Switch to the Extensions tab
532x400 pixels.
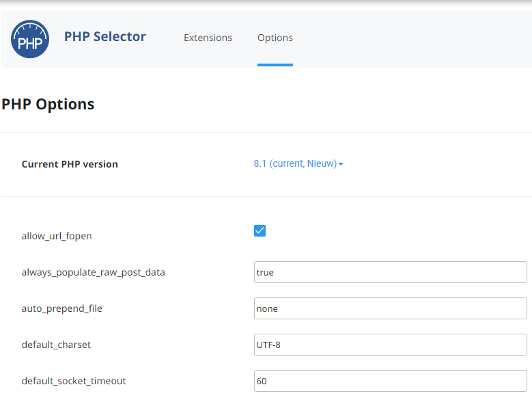click(208, 38)
